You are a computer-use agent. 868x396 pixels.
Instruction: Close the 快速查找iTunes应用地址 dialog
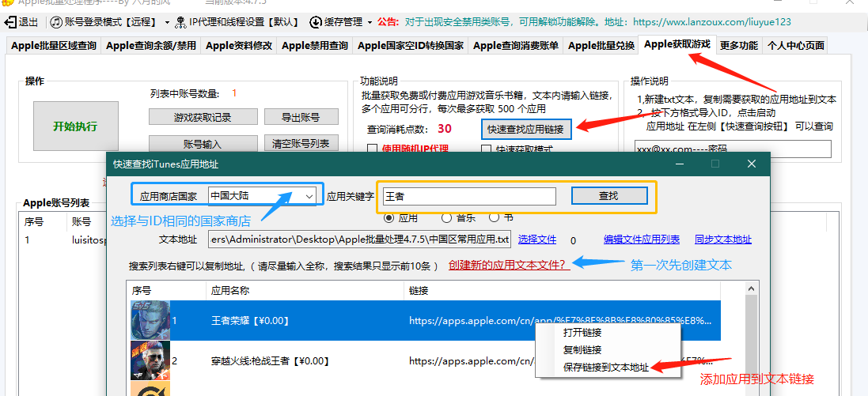click(x=751, y=164)
